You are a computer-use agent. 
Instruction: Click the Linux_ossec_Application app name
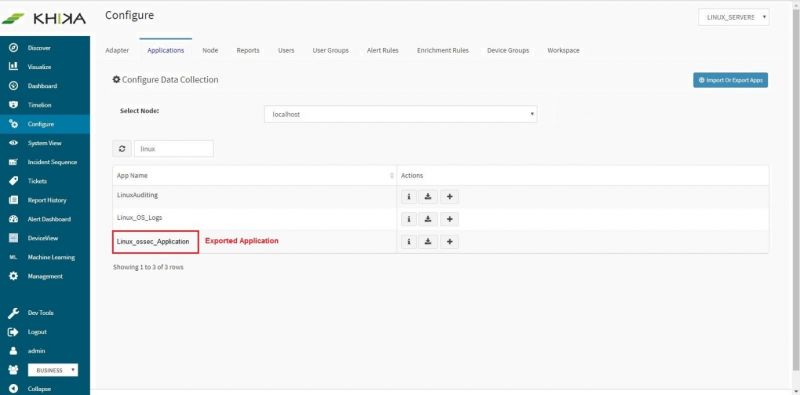point(153,241)
